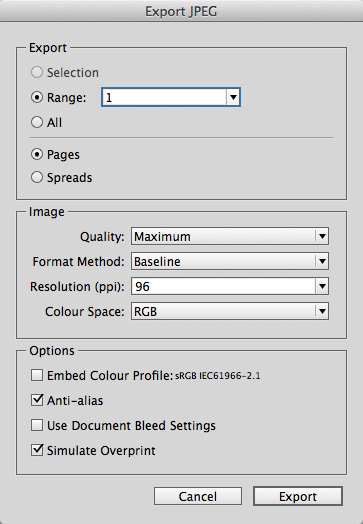The image size is (363, 524).
Task: Click the sRGB IEC61966-2.1 profile text
Action: click(218, 376)
